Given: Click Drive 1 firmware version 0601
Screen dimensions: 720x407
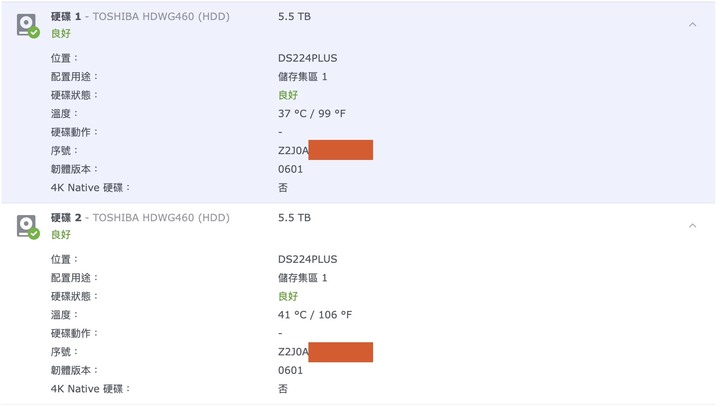Looking at the screenshot, I should coord(290,169).
